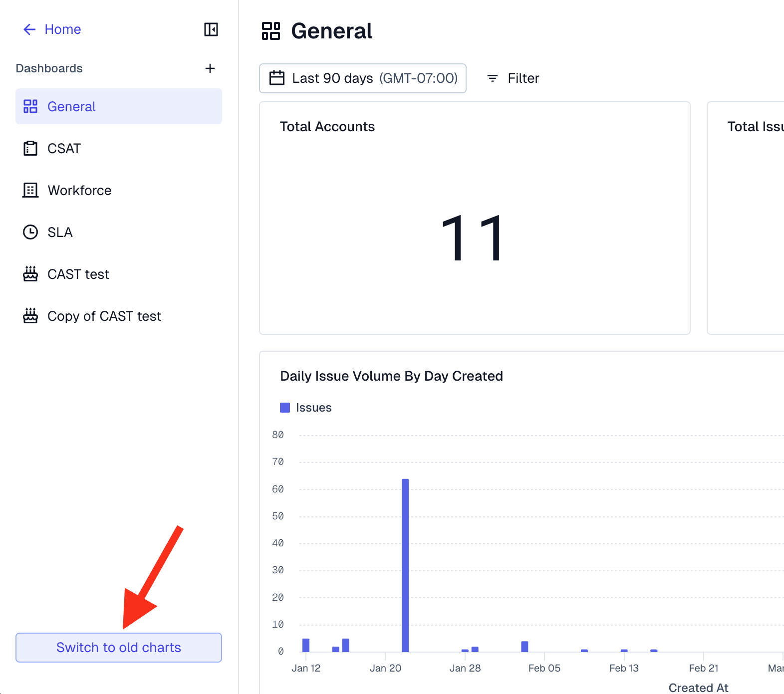Toggle Issues series in chart legend
The image size is (784, 694).
tap(305, 408)
